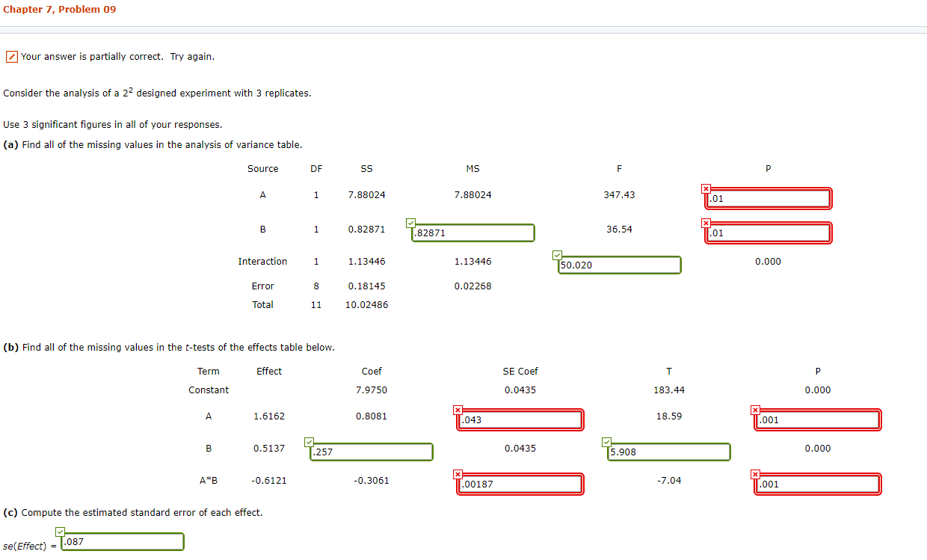Focus the P input in t-test row A
The image size is (927, 560).
click(x=818, y=420)
